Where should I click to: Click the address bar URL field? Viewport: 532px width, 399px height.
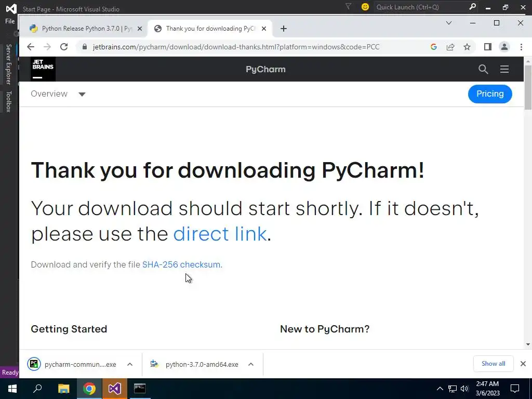click(x=236, y=47)
